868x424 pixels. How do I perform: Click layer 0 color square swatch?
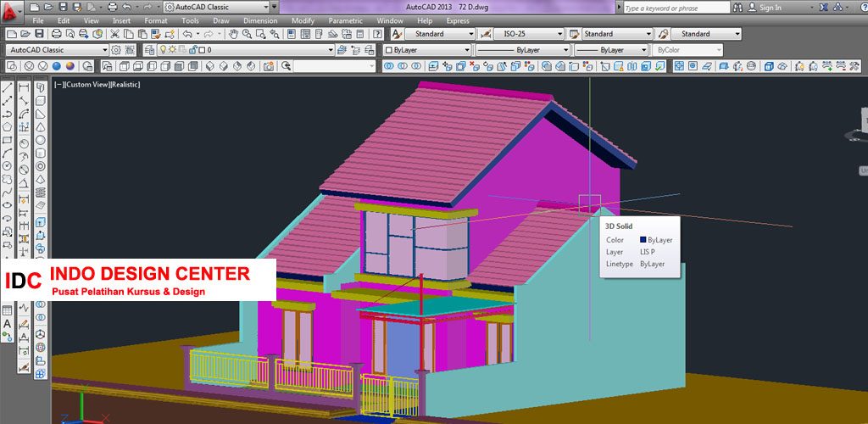pyautogui.click(x=202, y=50)
